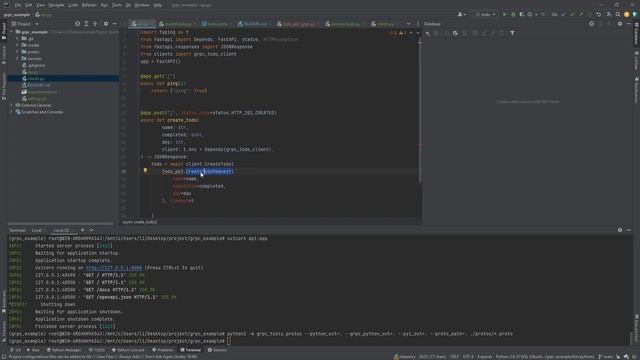Add a new data source in the Database panel
The width and height of the screenshot is (640, 360).
coord(427,33)
